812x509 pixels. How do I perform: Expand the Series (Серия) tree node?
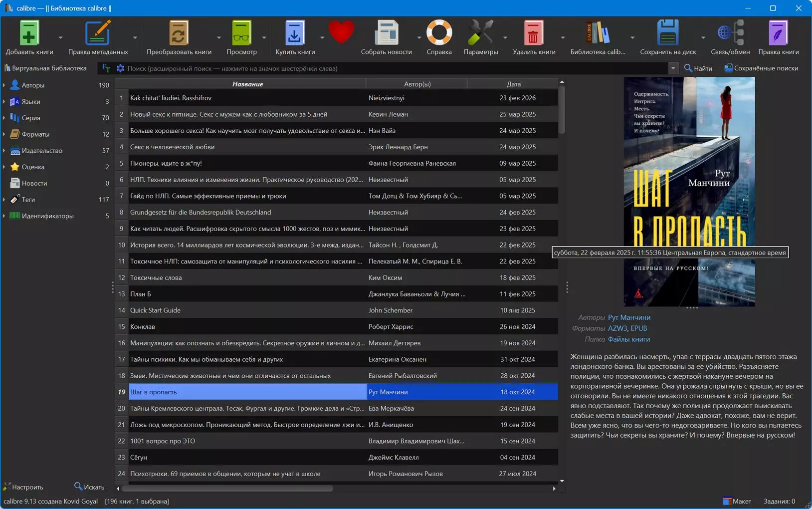click(4, 118)
